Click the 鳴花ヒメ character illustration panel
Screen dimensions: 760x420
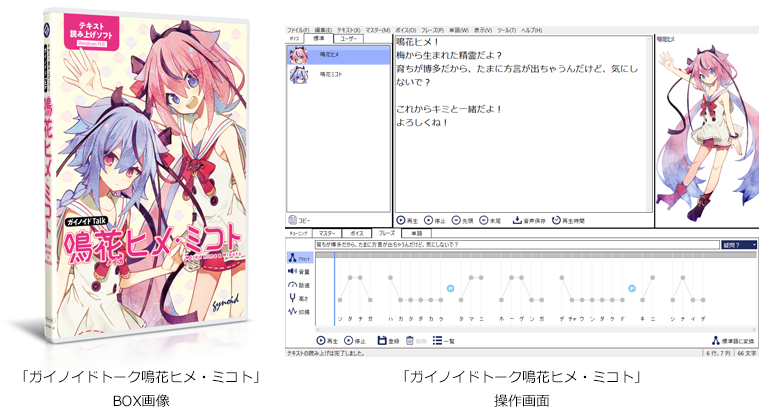coord(707,130)
